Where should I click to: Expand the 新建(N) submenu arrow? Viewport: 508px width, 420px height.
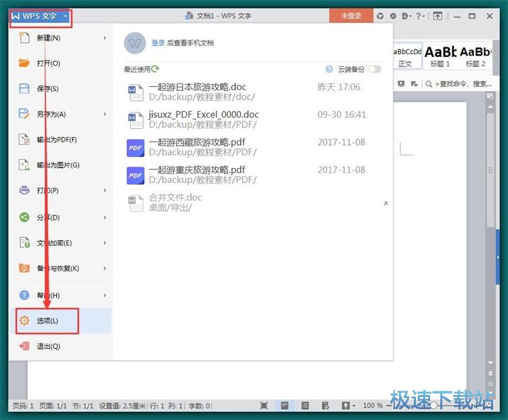point(104,38)
